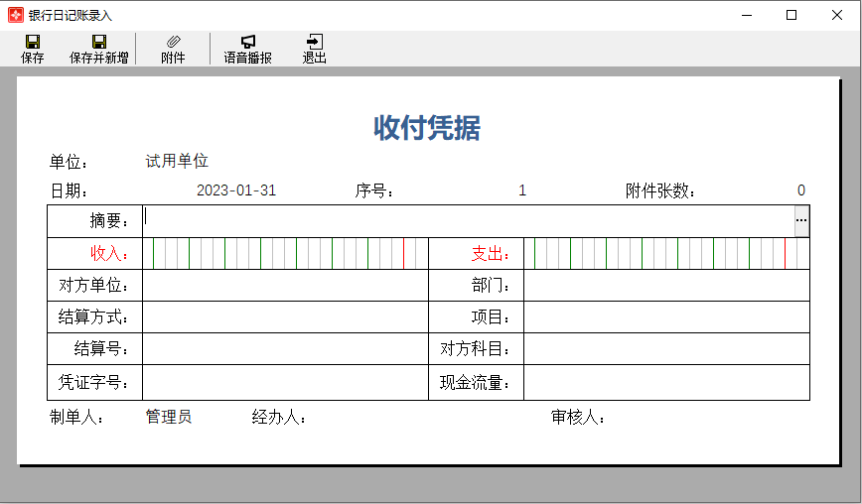Image resolution: width=862 pixels, height=504 pixels.
Task: Open the 附件 attachment paperclip icon
Action: [x=173, y=42]
